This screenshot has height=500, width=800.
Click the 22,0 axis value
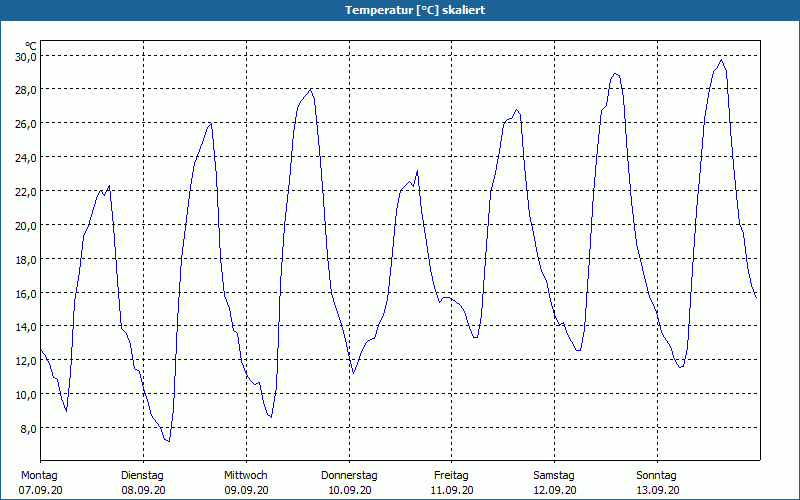click(26, 192)
